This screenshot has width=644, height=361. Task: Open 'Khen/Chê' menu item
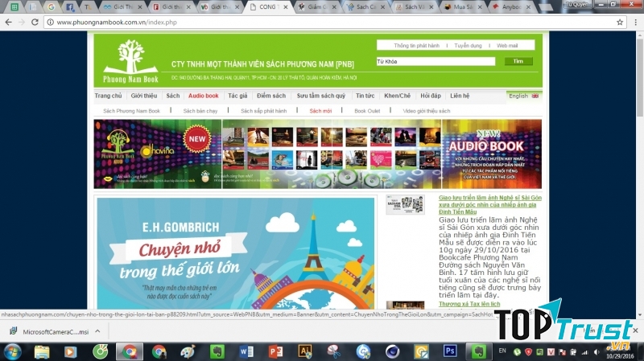[397, 96]
